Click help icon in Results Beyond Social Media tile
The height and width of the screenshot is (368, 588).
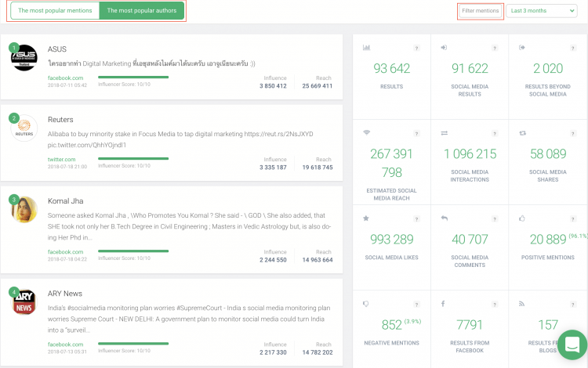(x=572, y=48)
